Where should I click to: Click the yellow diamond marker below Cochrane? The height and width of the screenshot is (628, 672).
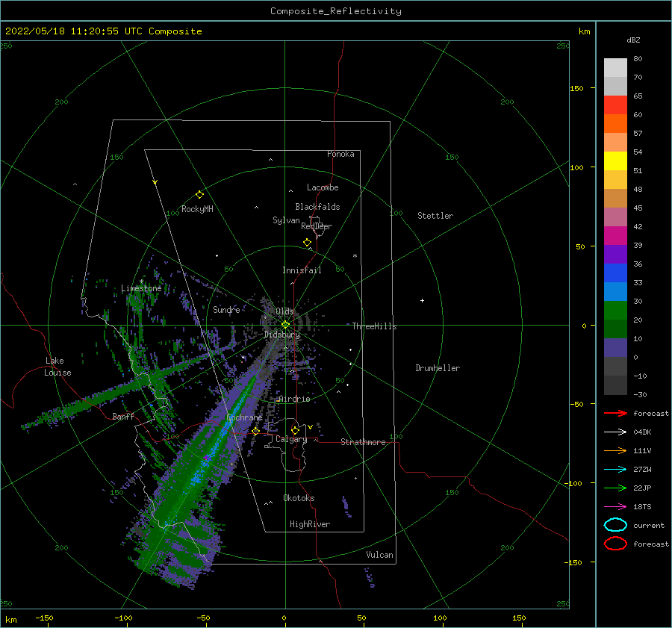[x=256, y=431]
